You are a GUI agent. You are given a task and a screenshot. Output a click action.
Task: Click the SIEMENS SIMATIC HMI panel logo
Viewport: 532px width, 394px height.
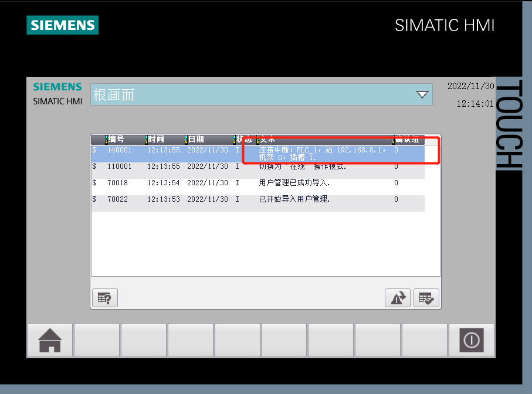point(57,93)
